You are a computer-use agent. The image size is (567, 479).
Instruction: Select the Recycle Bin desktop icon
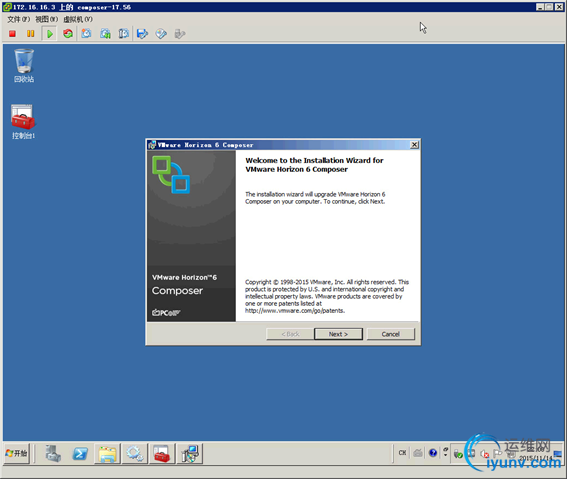pyautogui.click(x=24, y=65)
